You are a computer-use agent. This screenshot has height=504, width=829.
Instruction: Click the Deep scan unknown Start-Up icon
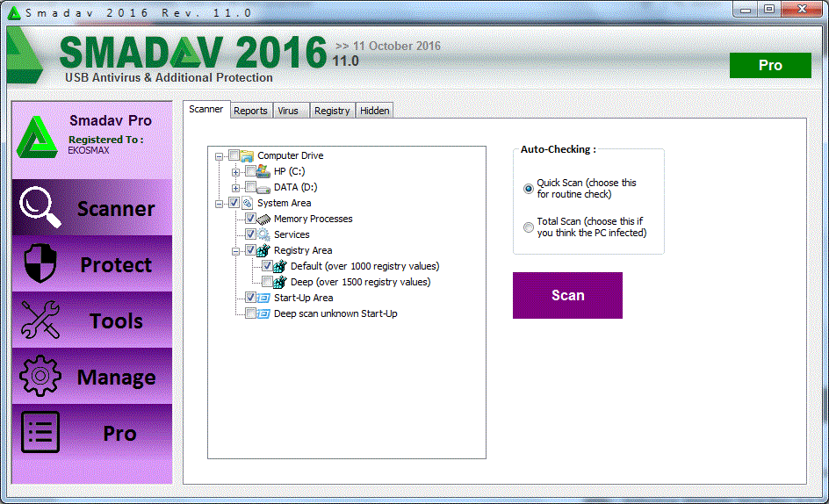(x=263, y=313)
